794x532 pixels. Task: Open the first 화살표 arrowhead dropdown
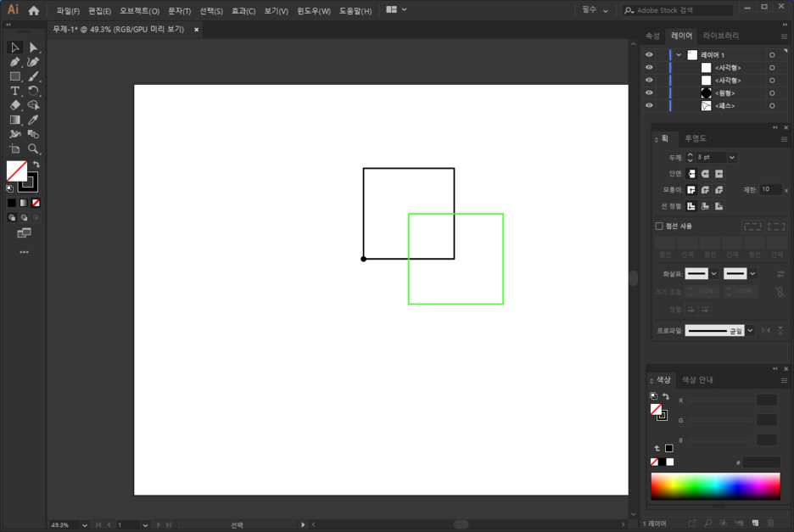(x=714, y=273)
